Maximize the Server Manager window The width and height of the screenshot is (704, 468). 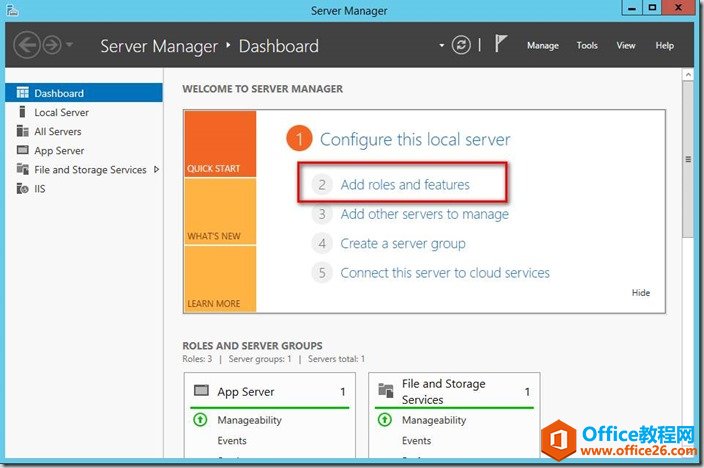[x=652, y=8]
